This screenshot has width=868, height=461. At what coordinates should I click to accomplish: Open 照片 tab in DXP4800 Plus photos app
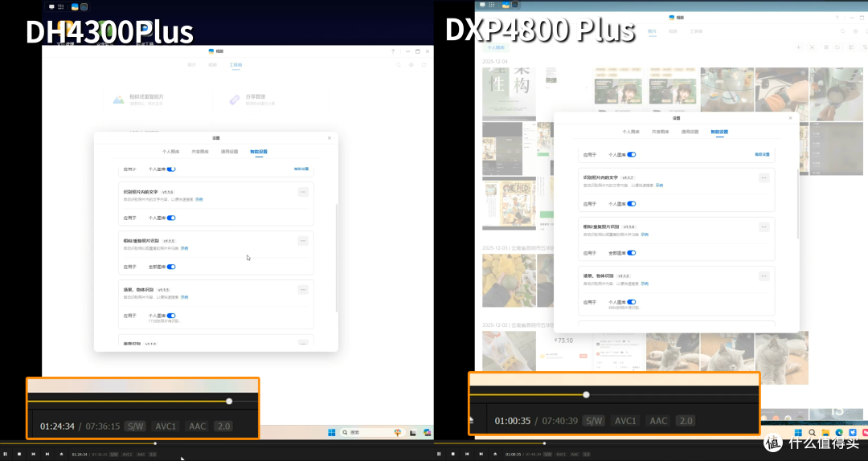point(652,31)
